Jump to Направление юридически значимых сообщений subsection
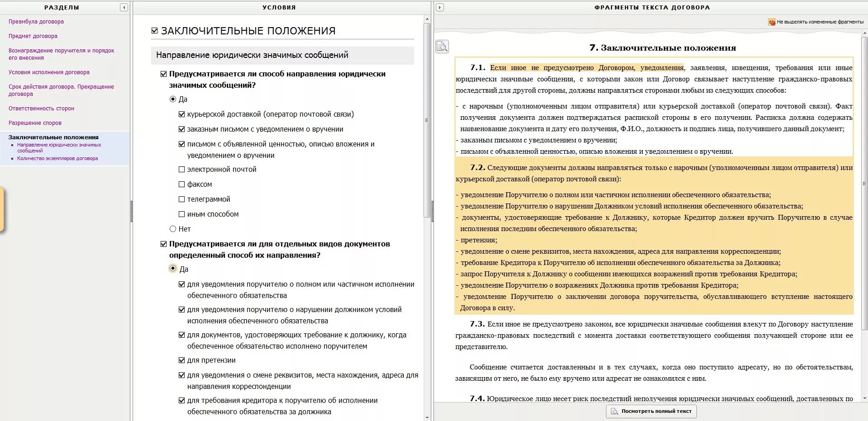The image size is (868, 421). tap(59, 148)
